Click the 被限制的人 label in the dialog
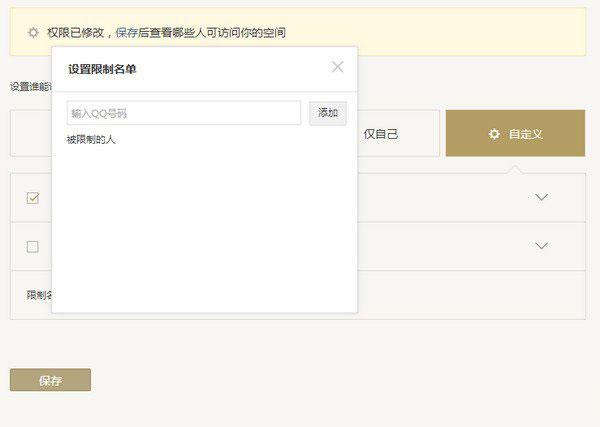This screenshot has width=600, height=427. (91, 139)
